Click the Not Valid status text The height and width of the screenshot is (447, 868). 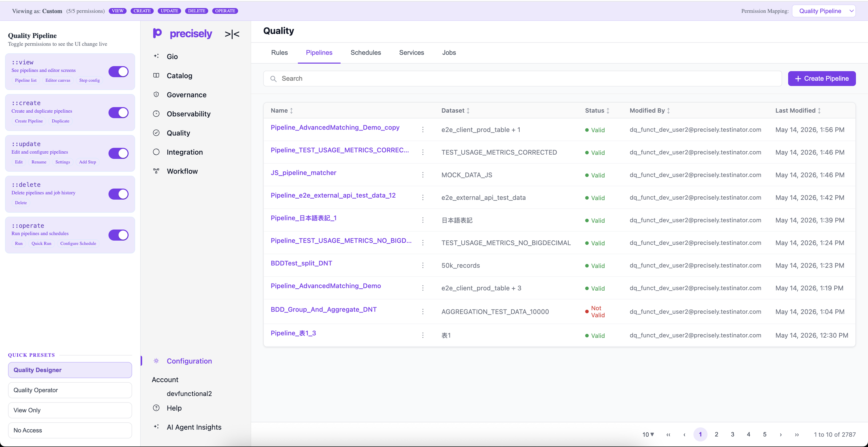(x=598, y=312)
